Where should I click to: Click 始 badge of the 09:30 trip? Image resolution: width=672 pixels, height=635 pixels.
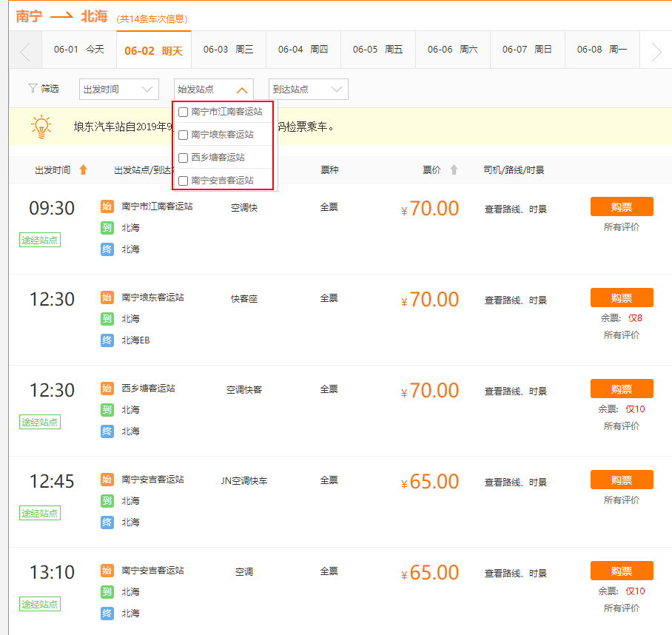pyautogui.click(x=107, y=206)
